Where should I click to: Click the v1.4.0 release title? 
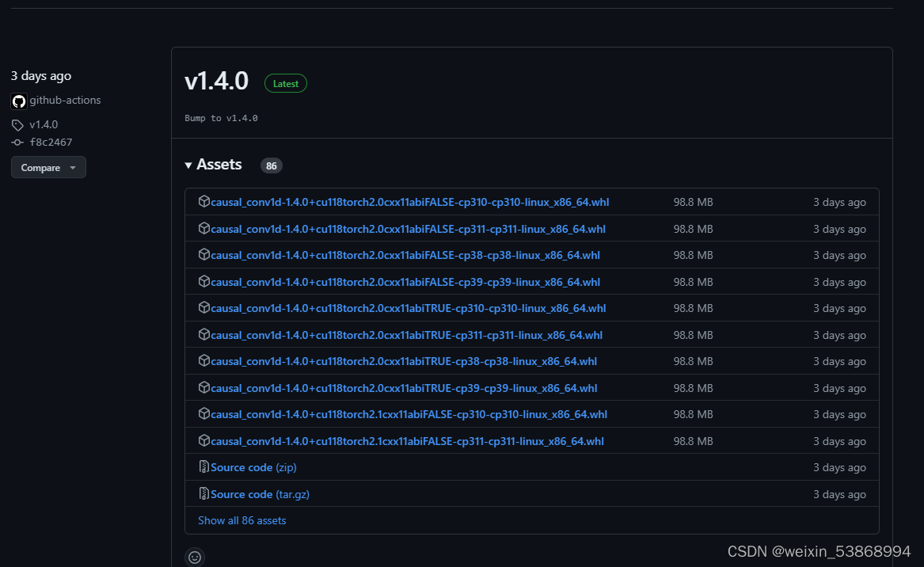point(216,81)
